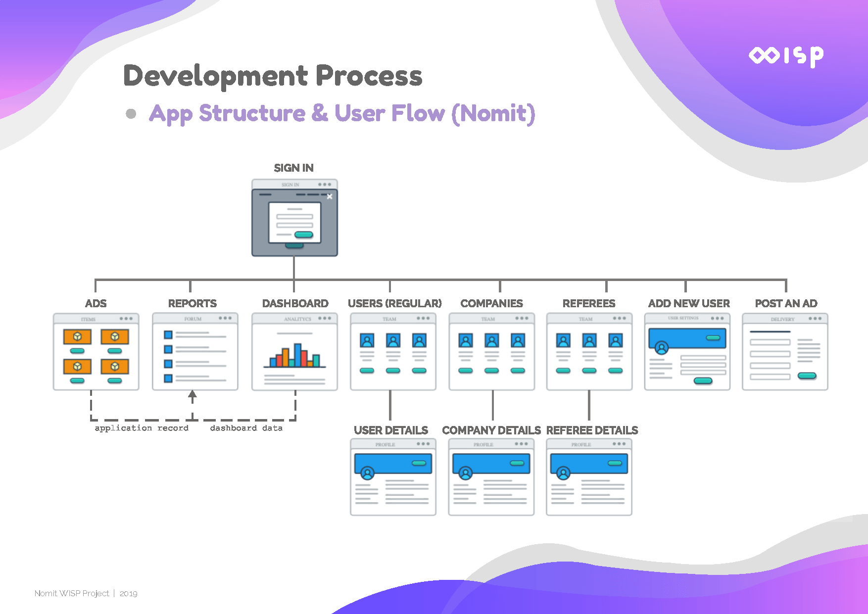
Task: Click the bar chart in Dashboard wireframe
Action: tap(295, 355)
